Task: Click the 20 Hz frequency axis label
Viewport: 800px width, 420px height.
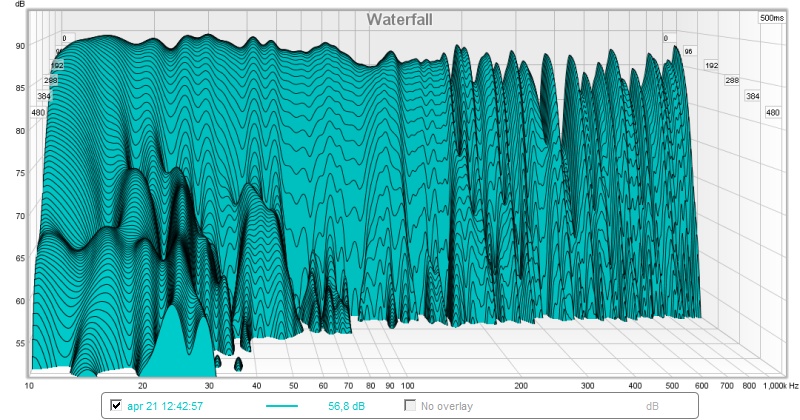Action: (142, 386)
